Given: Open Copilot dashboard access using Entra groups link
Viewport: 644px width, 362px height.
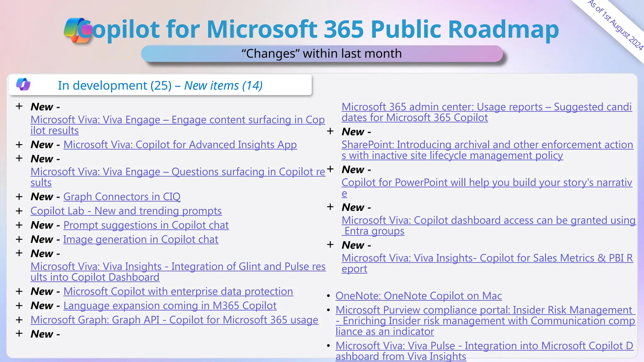Looking at the screenshot, I should click(489, 225).
